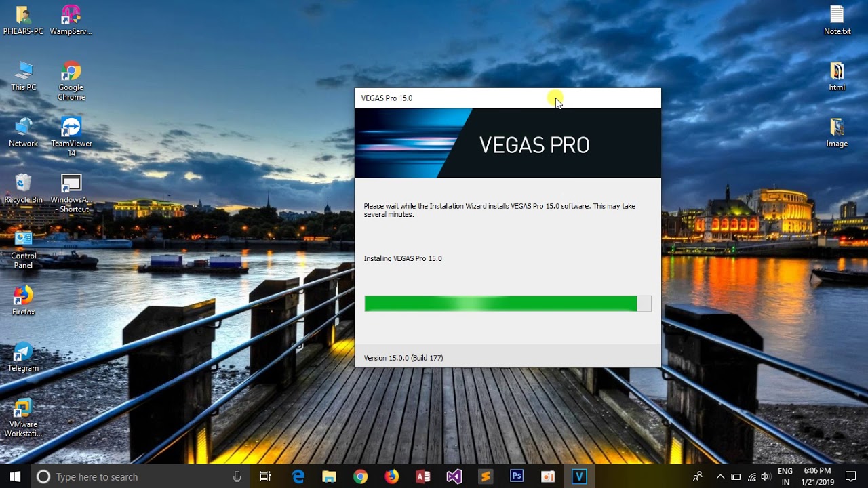
Task: Open the Wi-Fi network flyout
Action: [x=751, y=476]
